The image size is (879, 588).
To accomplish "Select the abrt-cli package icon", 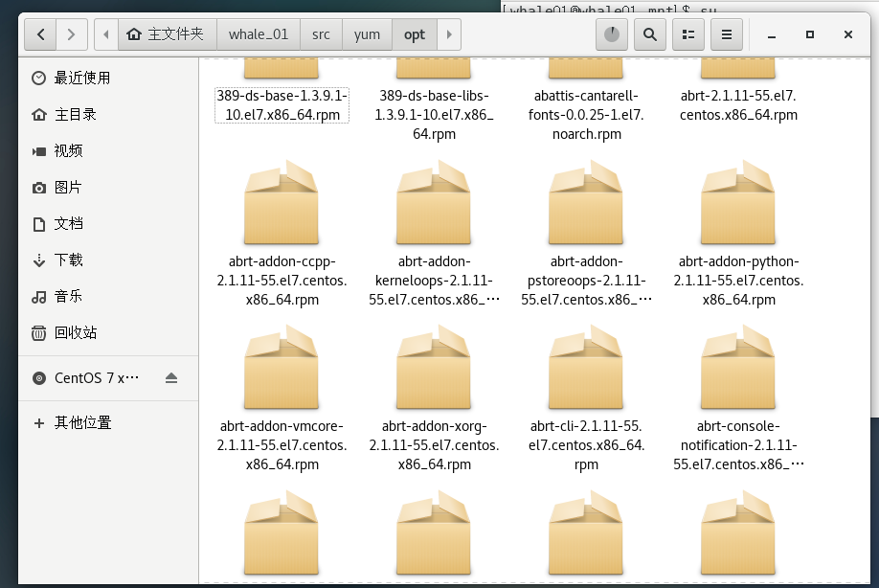I will click(x=586, y=367).
